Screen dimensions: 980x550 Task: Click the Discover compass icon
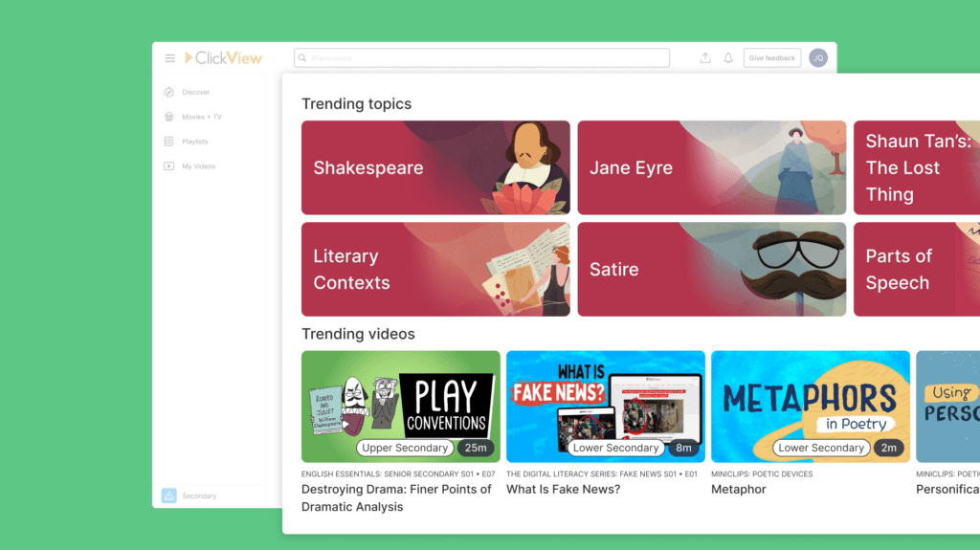pos(169,93)
